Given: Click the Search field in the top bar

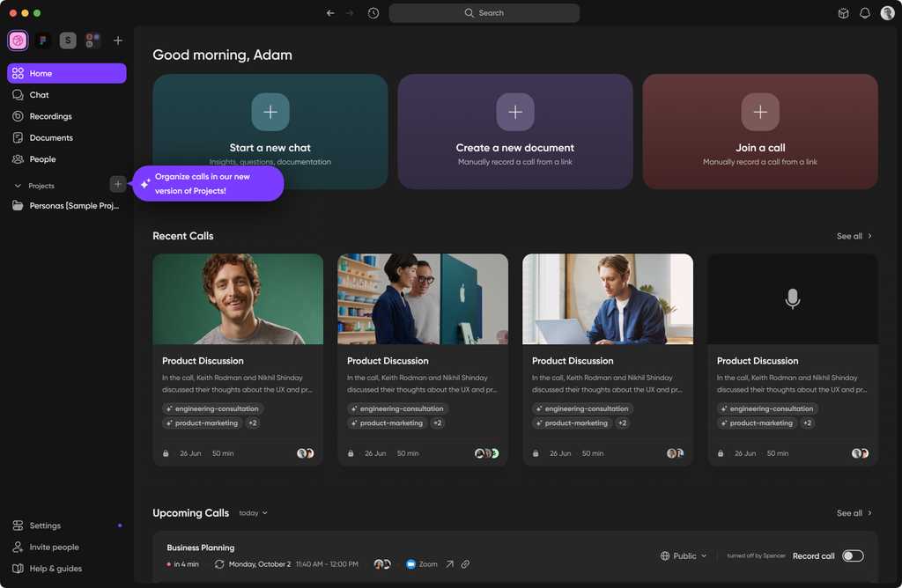Looking at the screenshot, I should point(484,12).
